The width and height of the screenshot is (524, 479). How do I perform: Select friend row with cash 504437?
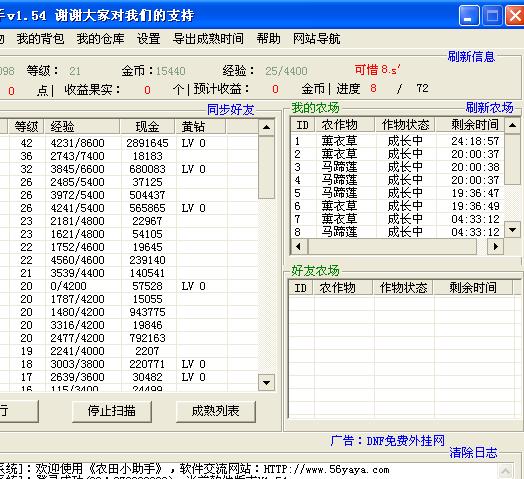[129, 195]
